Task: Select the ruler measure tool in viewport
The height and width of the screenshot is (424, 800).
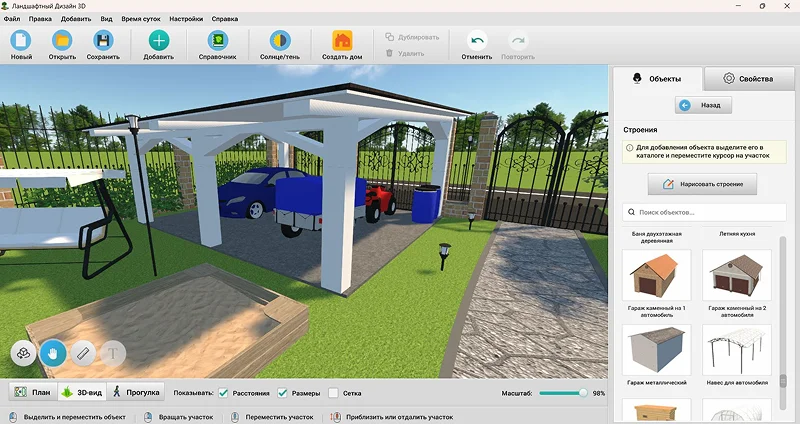Action: pyautogui.click(x=83, y=353)
